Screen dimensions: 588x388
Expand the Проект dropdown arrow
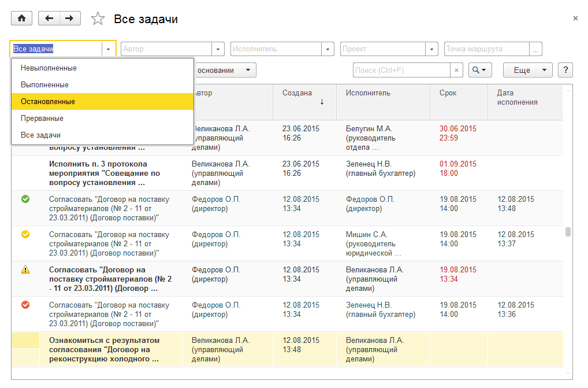(x=432, y=49)
